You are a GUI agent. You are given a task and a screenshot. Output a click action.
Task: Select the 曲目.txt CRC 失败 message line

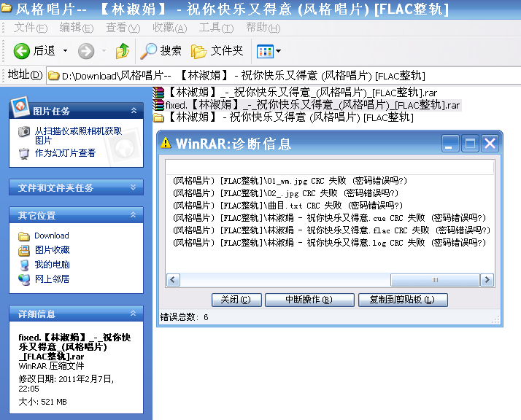(x=287, y=206)
